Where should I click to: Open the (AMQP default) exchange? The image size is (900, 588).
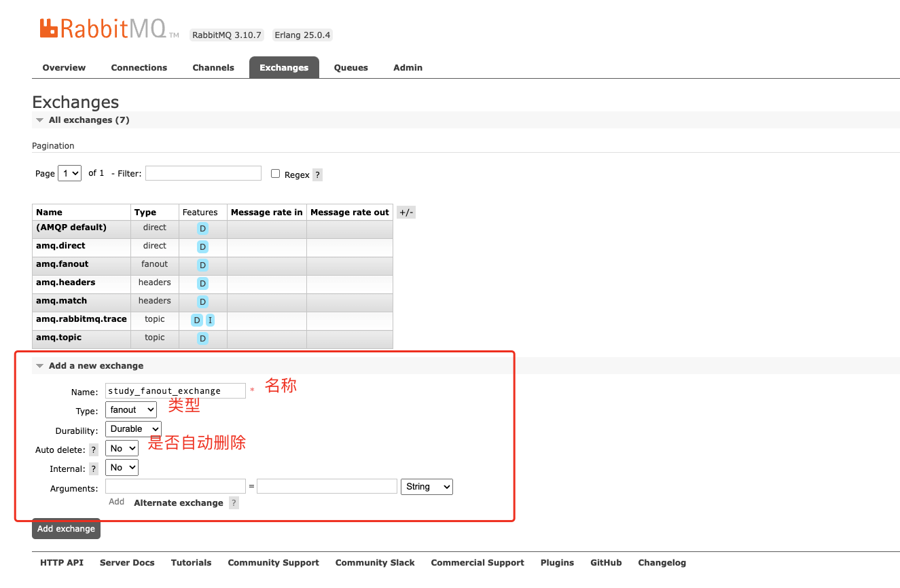point(71,227)
